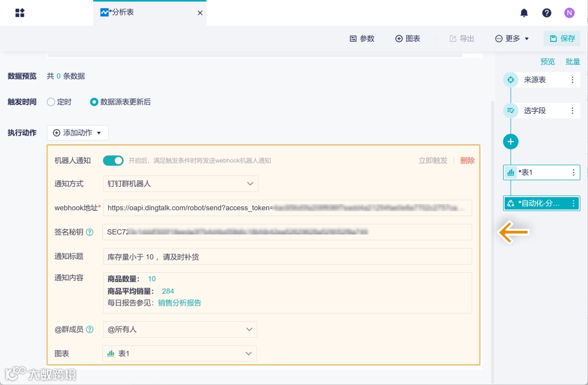The height and width of the screenshot is (385, 588).
Task: Select the 定时 trigger radio button
Action: [50, 101]
